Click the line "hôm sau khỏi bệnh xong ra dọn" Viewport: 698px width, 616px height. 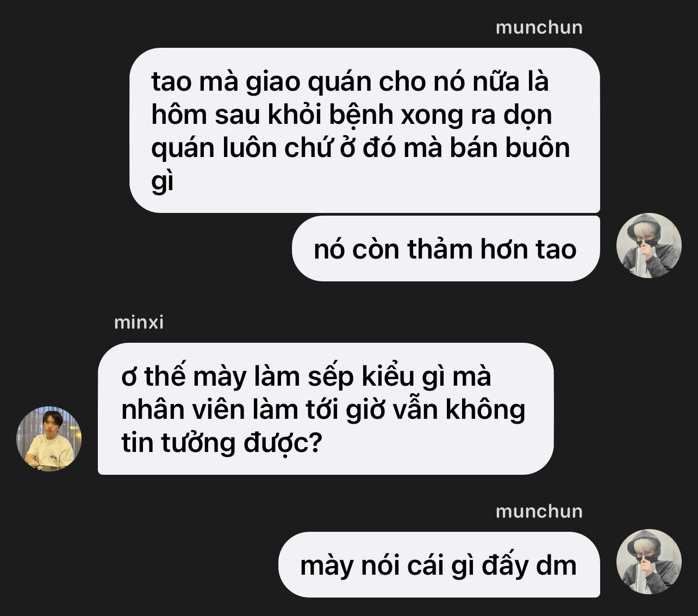coord(352,115)
